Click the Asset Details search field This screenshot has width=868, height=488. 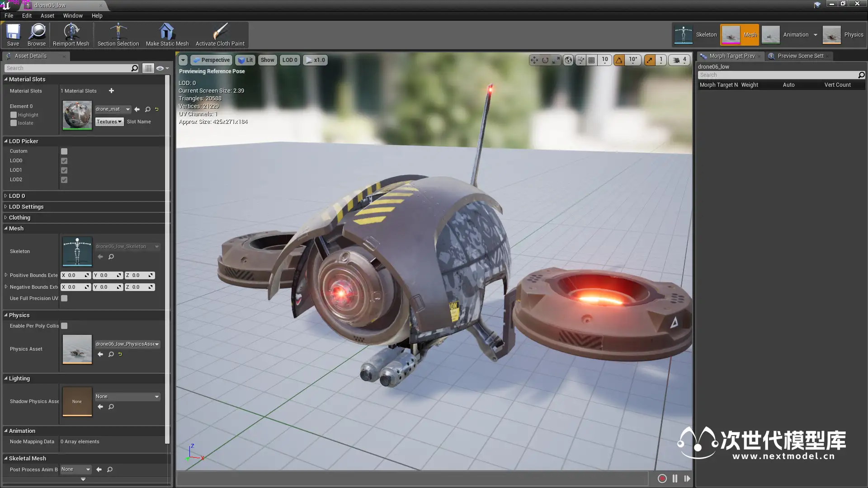[68, 68]
